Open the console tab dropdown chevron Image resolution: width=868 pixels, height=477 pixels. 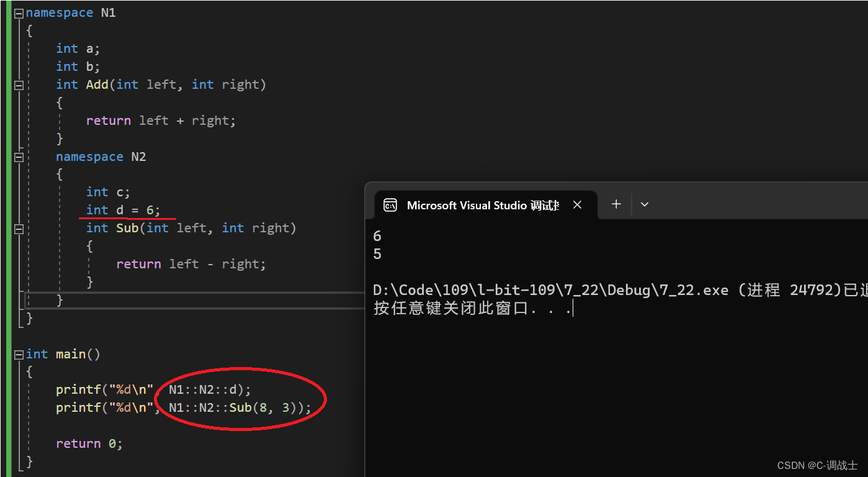click(645, 204)
